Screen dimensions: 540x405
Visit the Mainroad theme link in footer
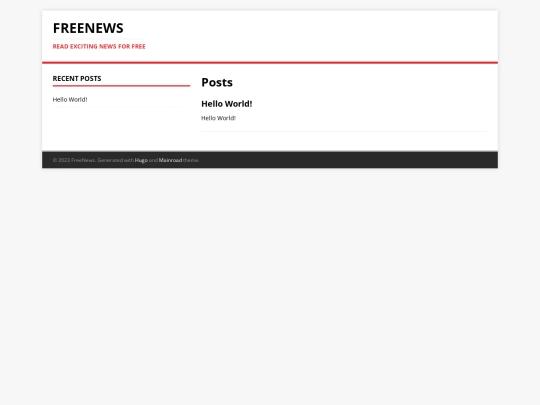pyautogui.click(x=170, y=160)
